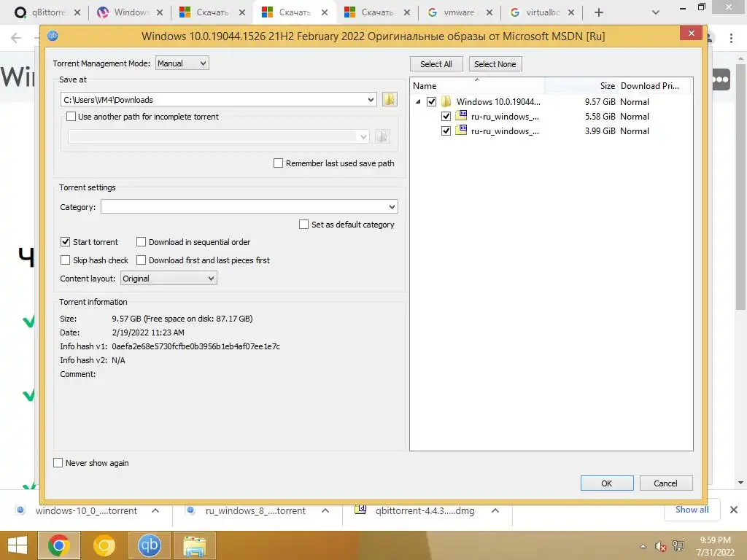Enable Remember last used save path
This screenshot has width=747, height=560.
click(278, 163)
